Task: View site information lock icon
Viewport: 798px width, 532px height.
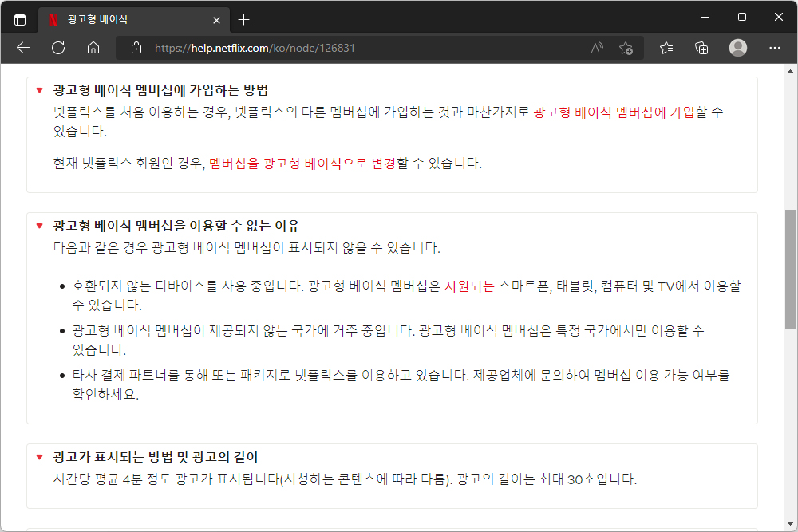Action: (136, 48)
